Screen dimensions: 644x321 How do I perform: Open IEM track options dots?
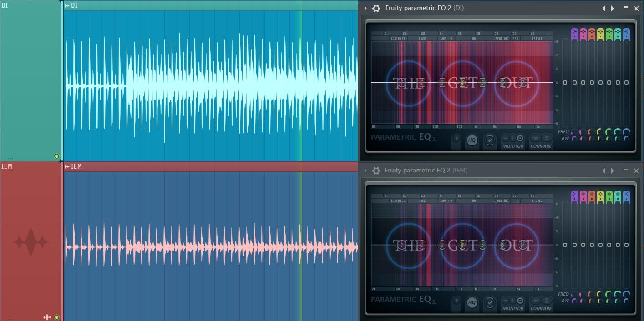pyautogui.click(x=10, y=319)
